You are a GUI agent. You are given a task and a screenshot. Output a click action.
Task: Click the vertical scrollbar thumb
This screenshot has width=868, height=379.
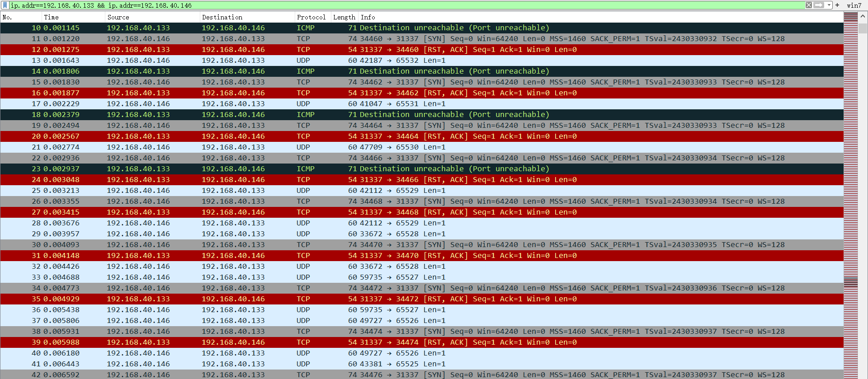point(863,28)
